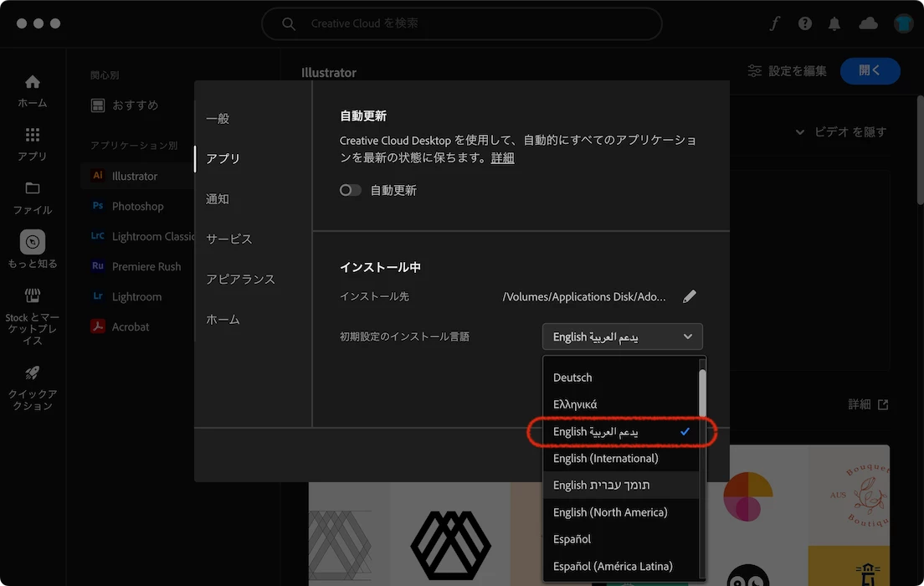Open the fonts icon in top bar
This screenshot has height=586, width=924.
[774, 23]
